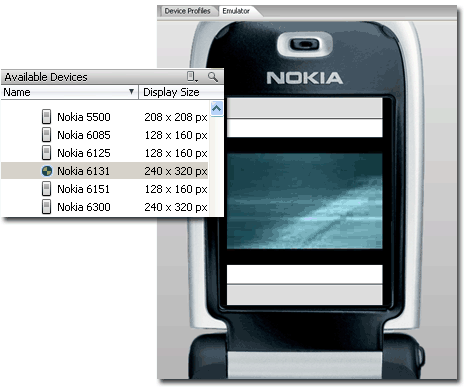
Task: Select the Nokia 6085 name text
Action: [84, 135]
